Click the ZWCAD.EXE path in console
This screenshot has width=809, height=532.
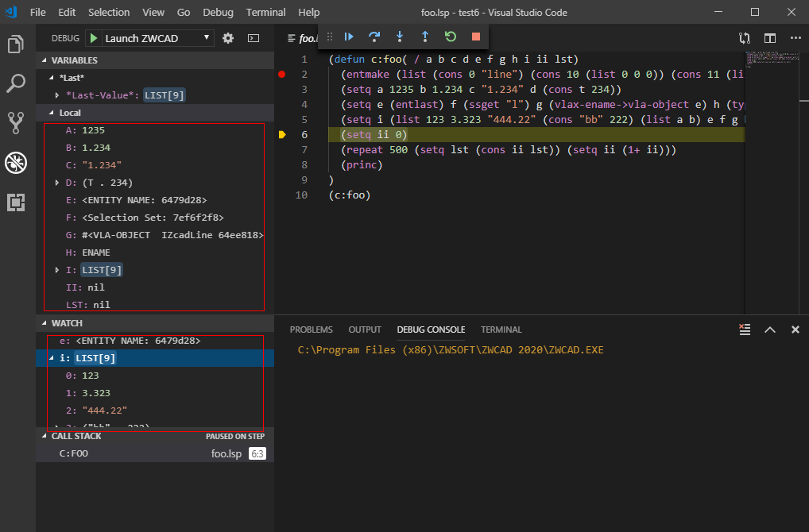[x=451, y=350]
